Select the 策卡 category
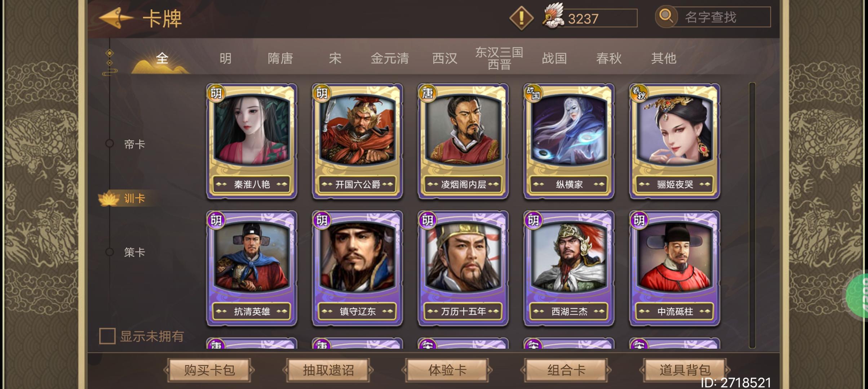This screenshot has height=389, width=868. (134, 252)
